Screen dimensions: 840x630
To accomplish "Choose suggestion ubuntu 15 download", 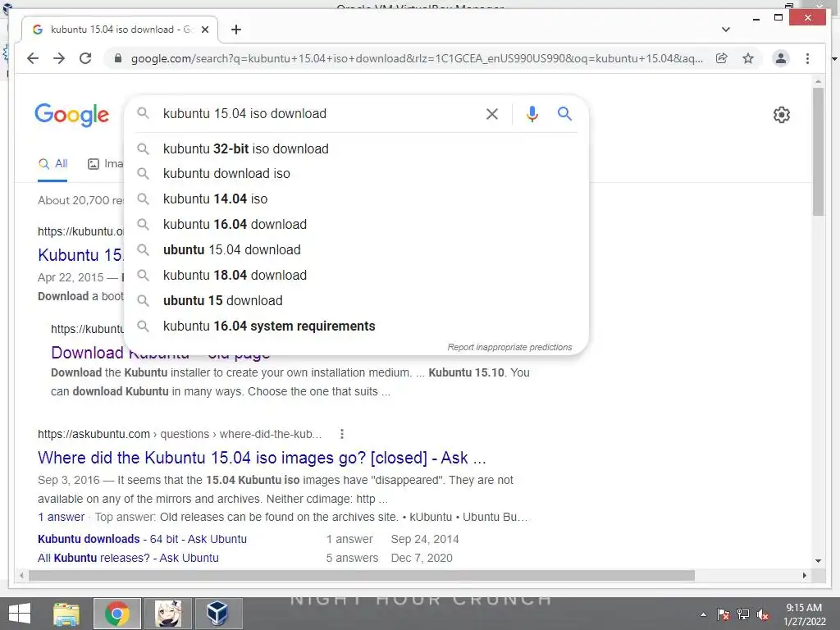I will (356, 300).
